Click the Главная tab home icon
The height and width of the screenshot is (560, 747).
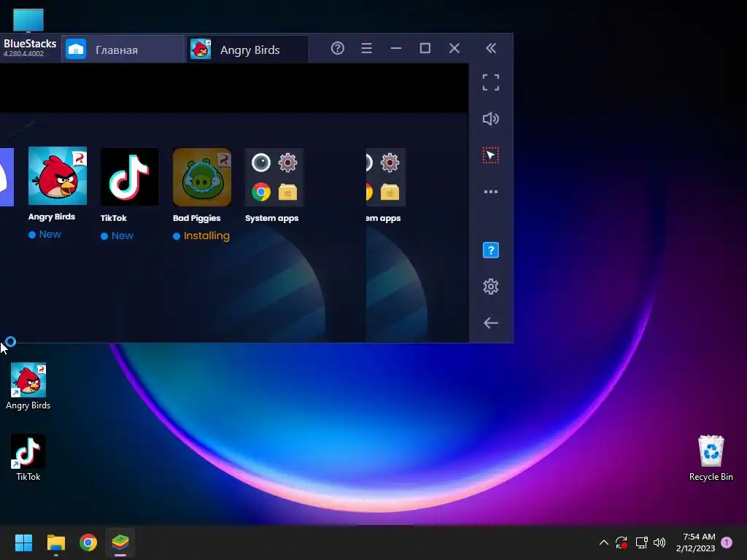[x=76, y=49]
